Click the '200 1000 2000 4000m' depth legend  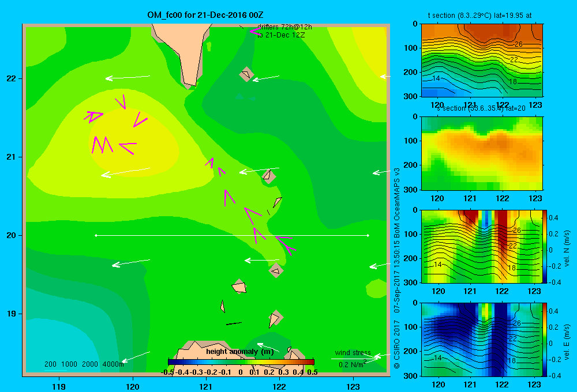click(x=84, y=364)
